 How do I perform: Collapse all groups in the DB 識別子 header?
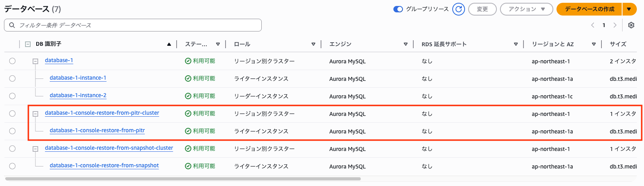coord(28,44)
